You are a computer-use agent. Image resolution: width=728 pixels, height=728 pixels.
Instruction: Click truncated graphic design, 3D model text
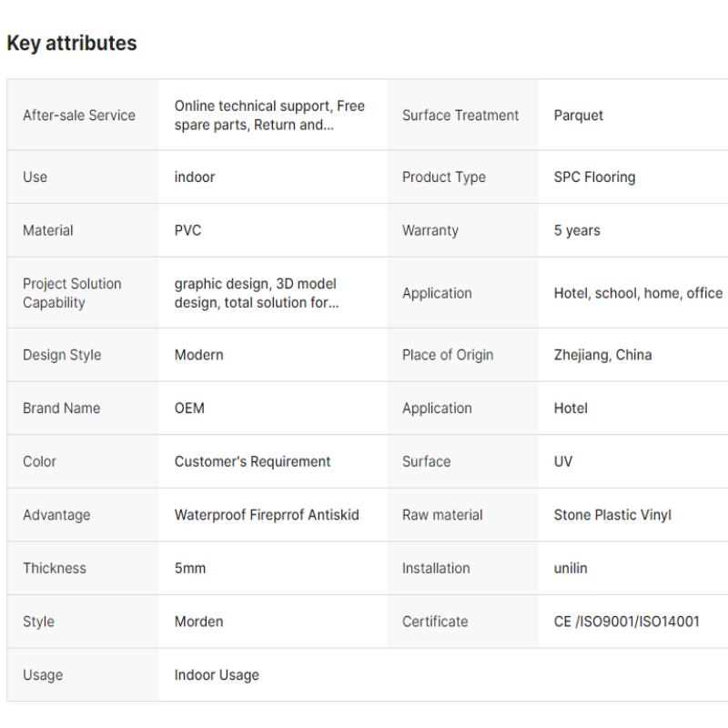257,293
